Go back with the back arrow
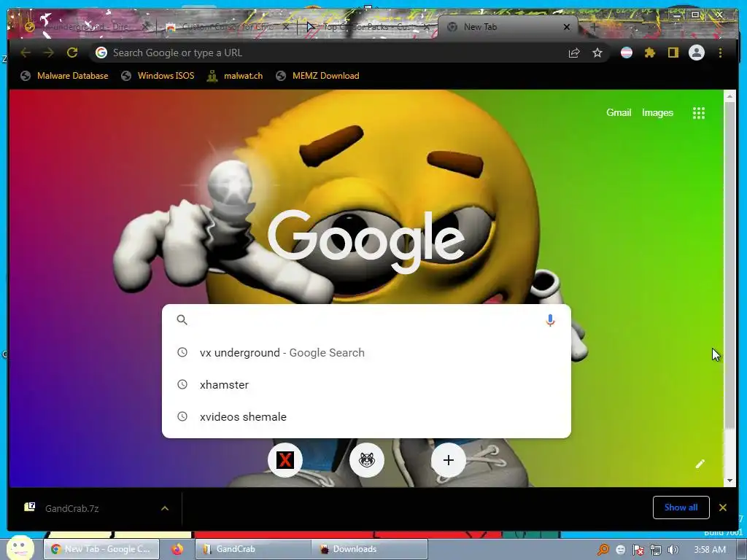 coord(26,52)
